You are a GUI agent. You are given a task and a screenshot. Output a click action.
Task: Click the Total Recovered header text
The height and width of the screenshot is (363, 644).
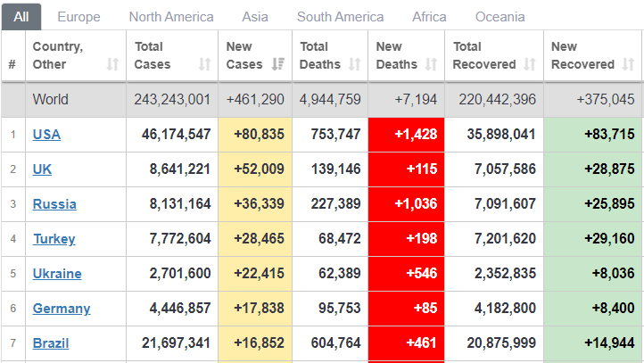pyautogui.click(x=484, y=55)
